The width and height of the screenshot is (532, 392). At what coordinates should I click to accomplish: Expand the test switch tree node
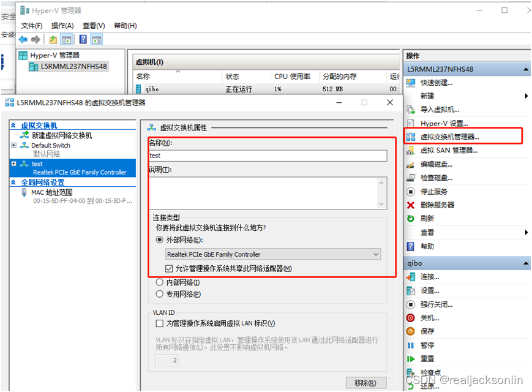tap(14, 164)
